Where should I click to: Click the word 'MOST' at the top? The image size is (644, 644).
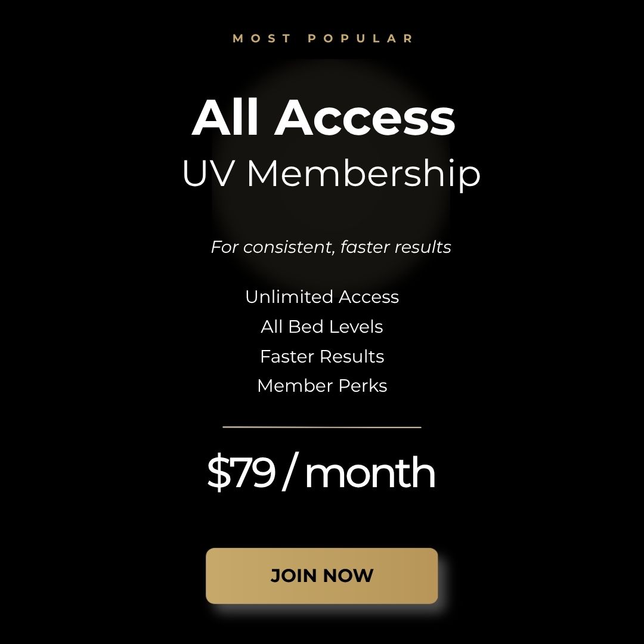click(262, 39)
